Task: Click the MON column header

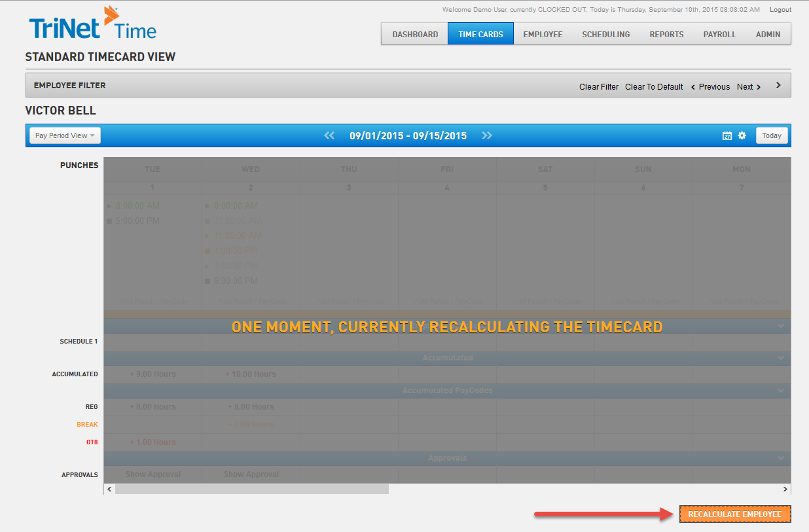Action: pos(742,169)
